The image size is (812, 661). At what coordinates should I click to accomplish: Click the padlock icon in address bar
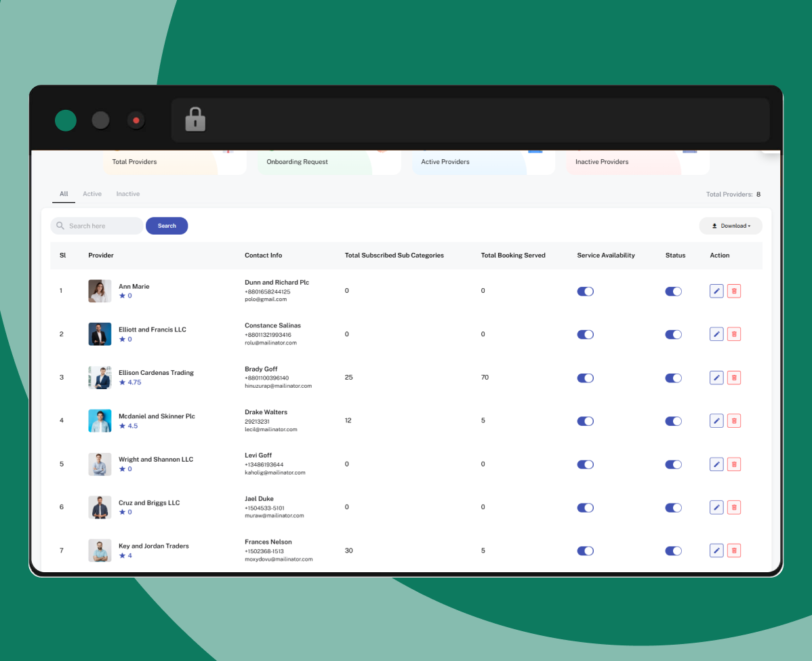point(195,119)
